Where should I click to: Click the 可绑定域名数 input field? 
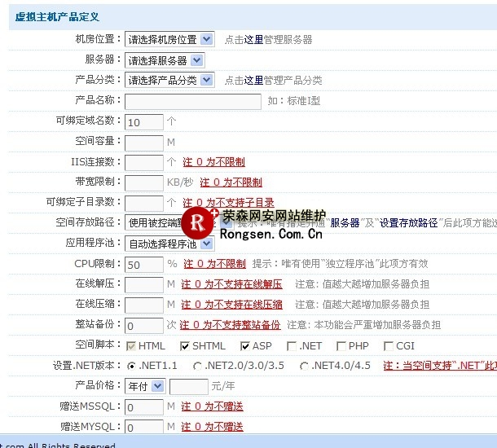pos(144,122)
